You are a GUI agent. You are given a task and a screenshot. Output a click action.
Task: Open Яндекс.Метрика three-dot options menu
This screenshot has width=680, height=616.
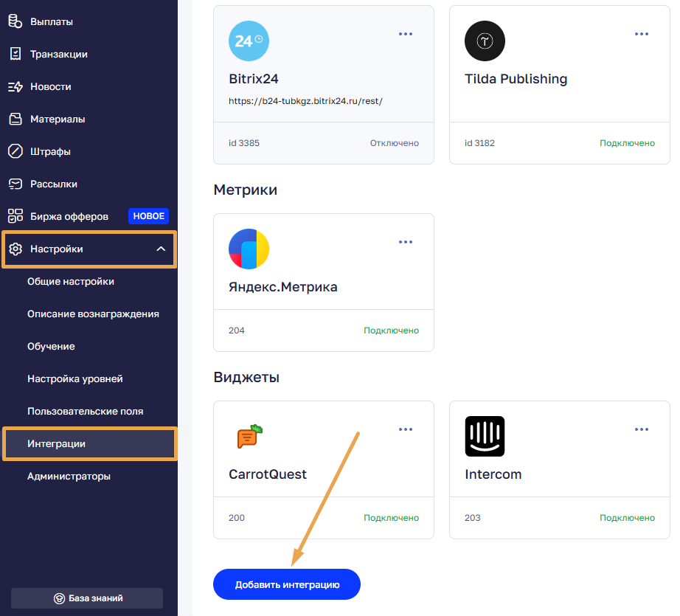point(406,242)
